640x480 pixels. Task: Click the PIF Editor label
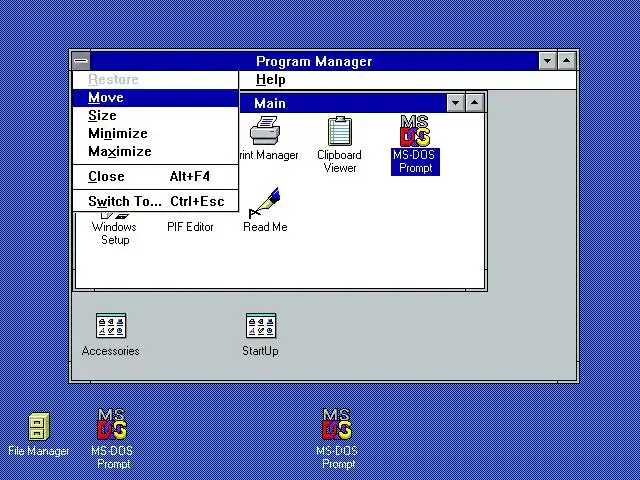(x=191, y=227)
